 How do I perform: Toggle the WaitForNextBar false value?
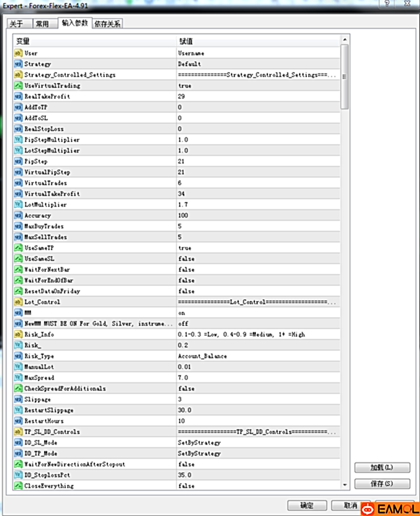(186, 269)
